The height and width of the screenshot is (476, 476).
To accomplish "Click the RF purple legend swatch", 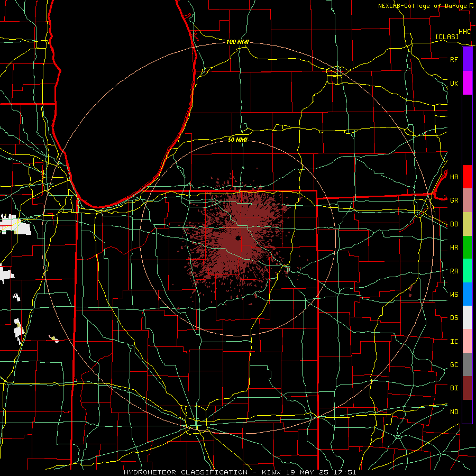I will [467, 59].
